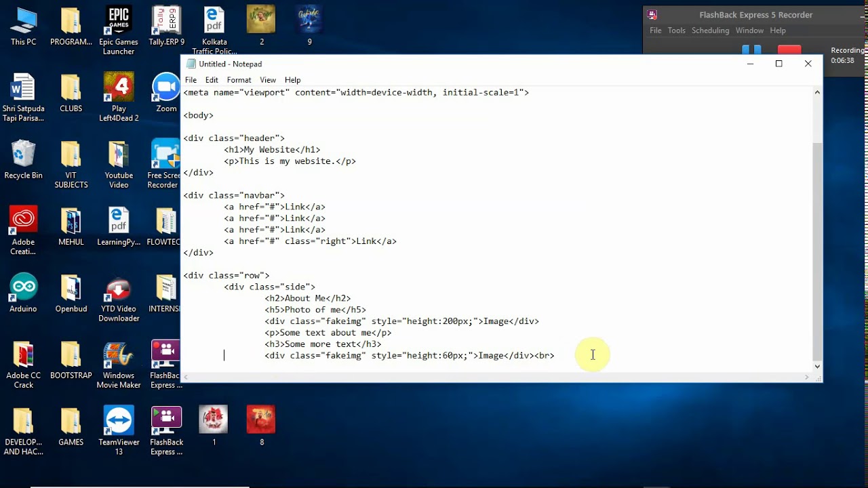868x488 pixels.
Task: Click the text '<h2>About Me</h2>'
Action: pyautogui.click(x=308, y=298)
